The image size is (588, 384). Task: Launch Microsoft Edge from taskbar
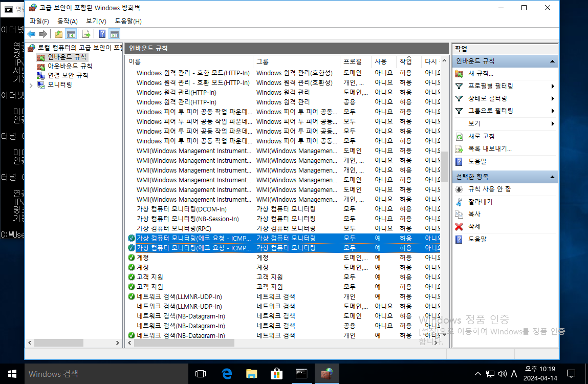227,374
